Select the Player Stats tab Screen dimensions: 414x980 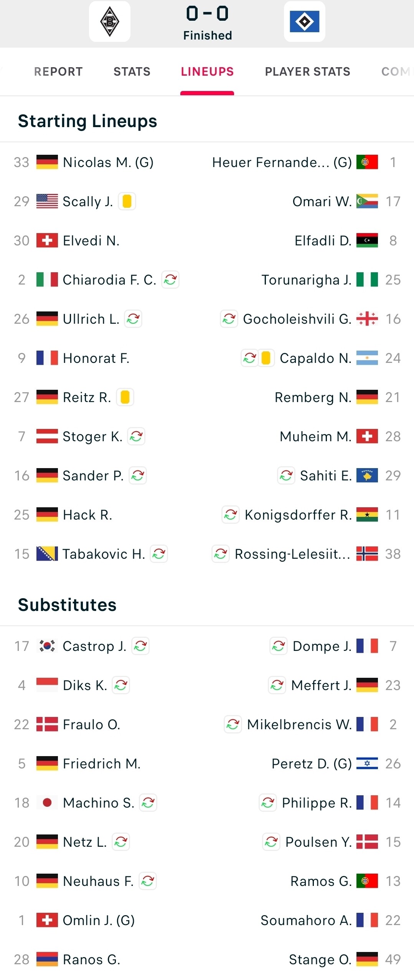[x=307, y=71]
